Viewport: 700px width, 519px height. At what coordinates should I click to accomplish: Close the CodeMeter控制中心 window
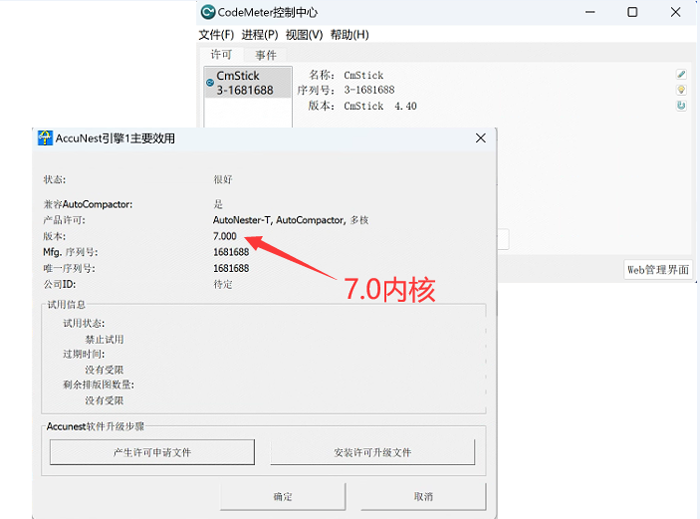pyautogui.click(x=675, y=12)
